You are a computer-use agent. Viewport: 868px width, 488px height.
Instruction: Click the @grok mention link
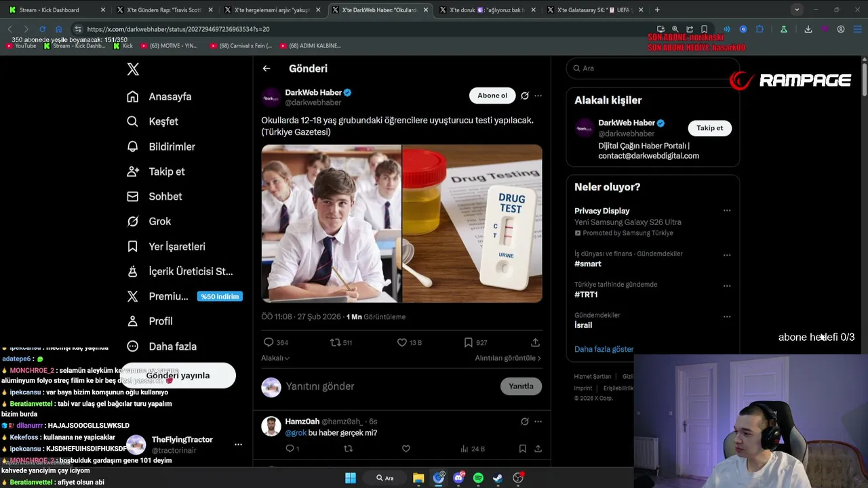[296, 433]
